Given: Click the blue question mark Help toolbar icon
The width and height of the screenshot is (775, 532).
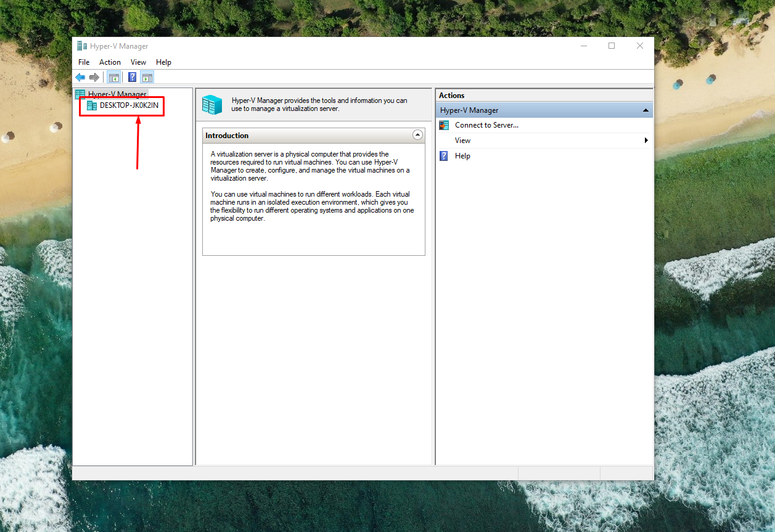Looking at the screenshot, I should [132, 77].
